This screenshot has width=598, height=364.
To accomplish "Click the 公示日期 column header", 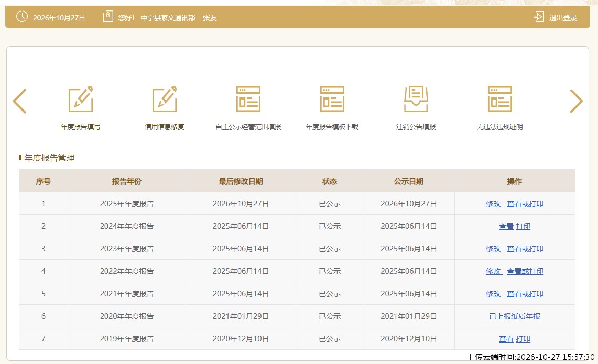I will click(408, 181).
